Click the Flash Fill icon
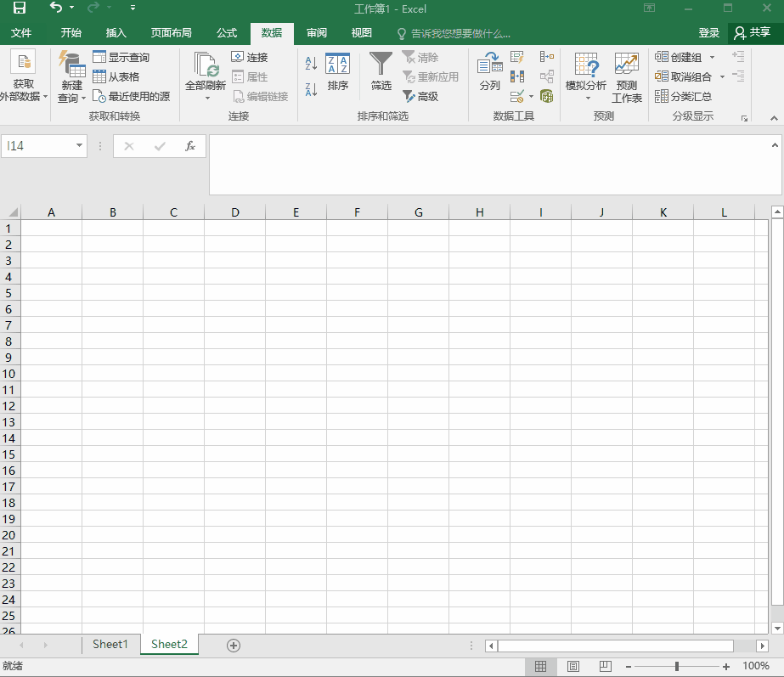The width and height of the screenshot is (784, 677). tap(517, 57)
